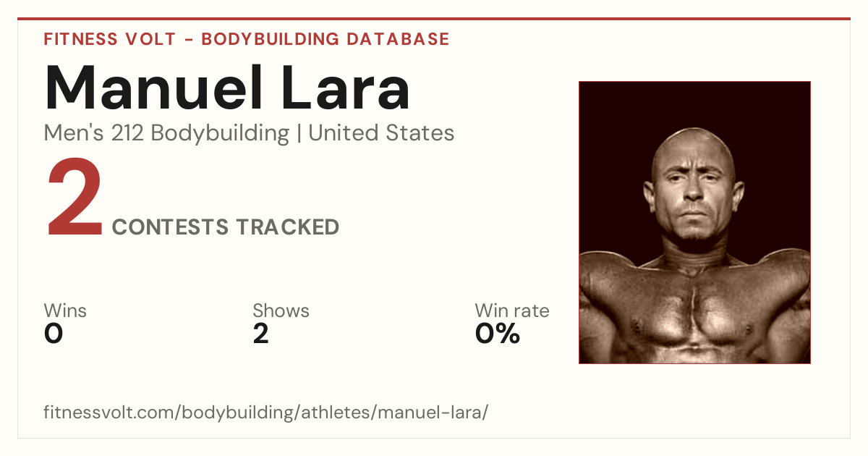Image resolution: width=868 pixels, height=456 pixels.
Task: Click the pipe separator before United States
Action: [x=299, y=134]
